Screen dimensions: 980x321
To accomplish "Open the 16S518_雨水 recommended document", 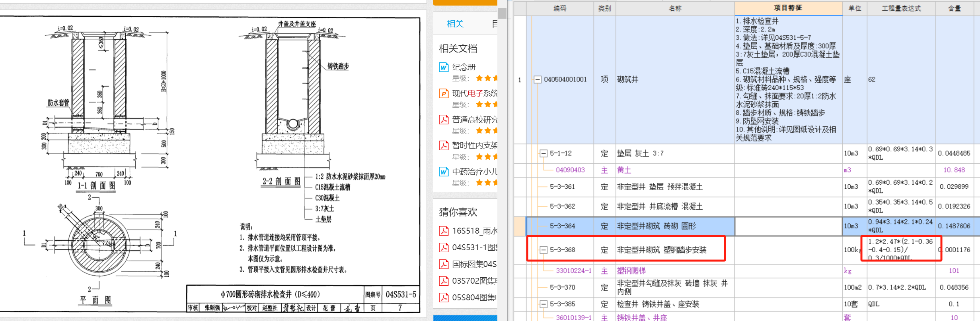I will tap(475, 231).
